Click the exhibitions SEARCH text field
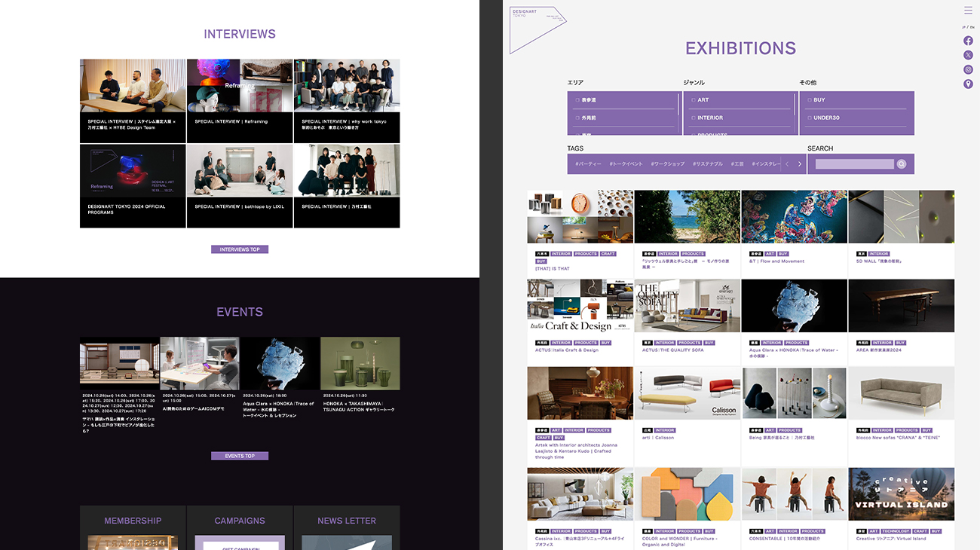 point(854,164)
